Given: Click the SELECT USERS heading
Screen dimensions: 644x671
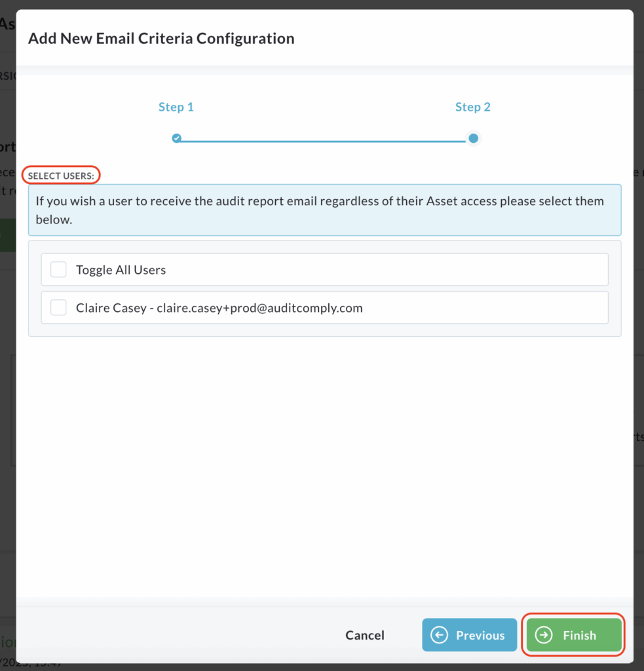Looking at the screenshot, I should [61, 176].
